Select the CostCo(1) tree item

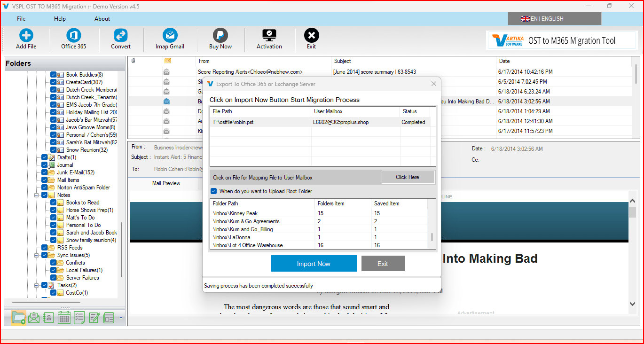[77, 293]
